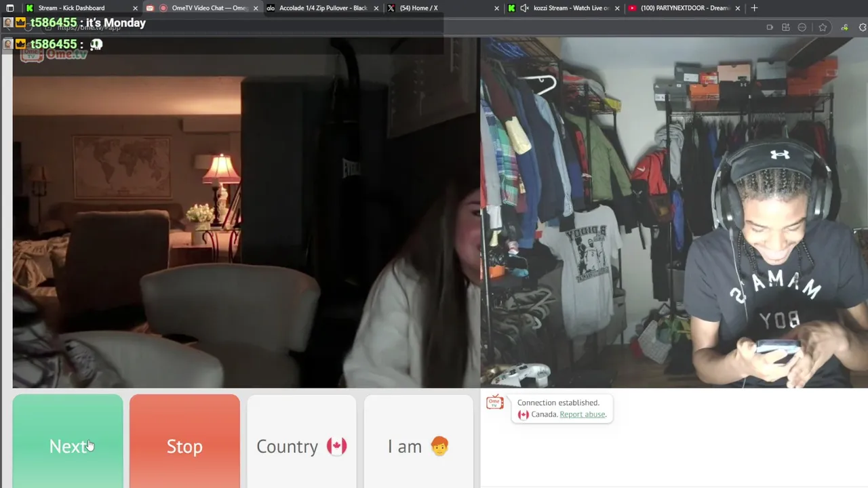Close the Accolade 1/4 Zip Pullover tab

pyautogui.click(x=376, y=8)
